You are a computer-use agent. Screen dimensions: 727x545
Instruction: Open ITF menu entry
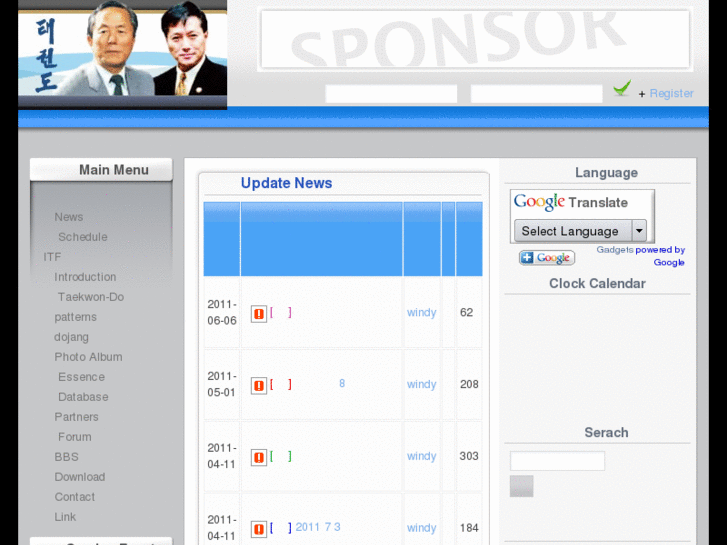[x=52, y=257]
